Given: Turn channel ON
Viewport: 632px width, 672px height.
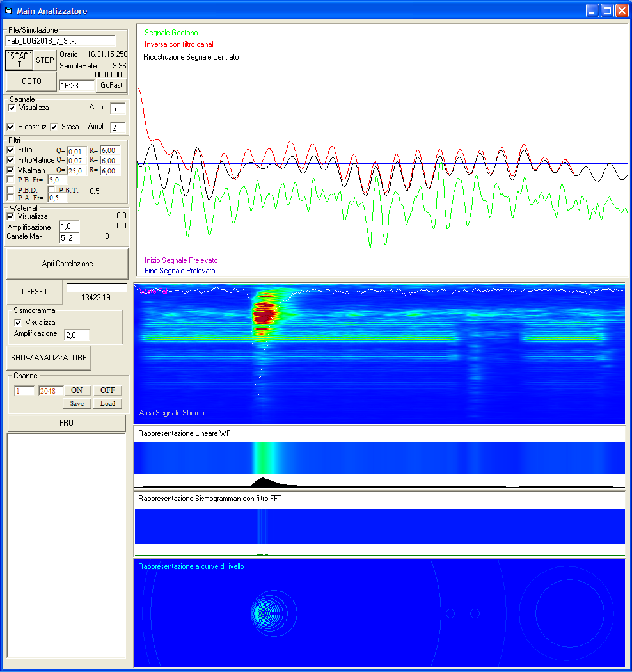Looking at the screenshot, I should (x=77, y=390).
